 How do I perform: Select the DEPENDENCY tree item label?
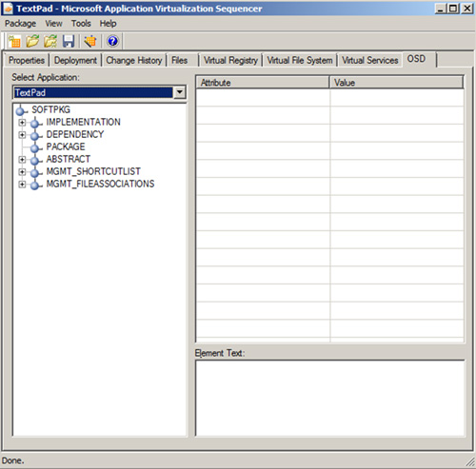(75, 134)
